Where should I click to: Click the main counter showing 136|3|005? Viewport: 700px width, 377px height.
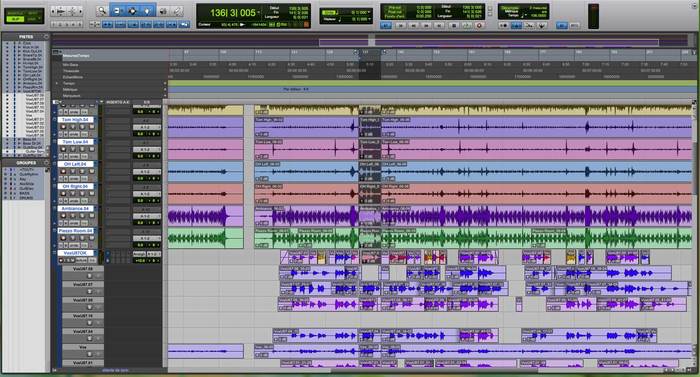(233, 13)
